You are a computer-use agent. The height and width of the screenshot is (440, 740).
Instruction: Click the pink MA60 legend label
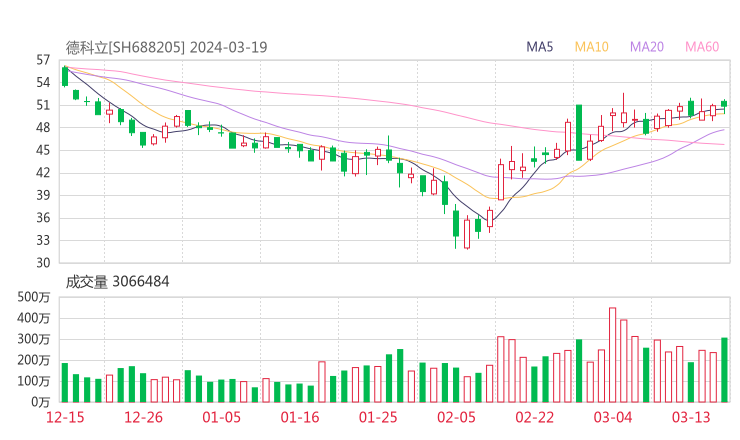pos(702,47)
